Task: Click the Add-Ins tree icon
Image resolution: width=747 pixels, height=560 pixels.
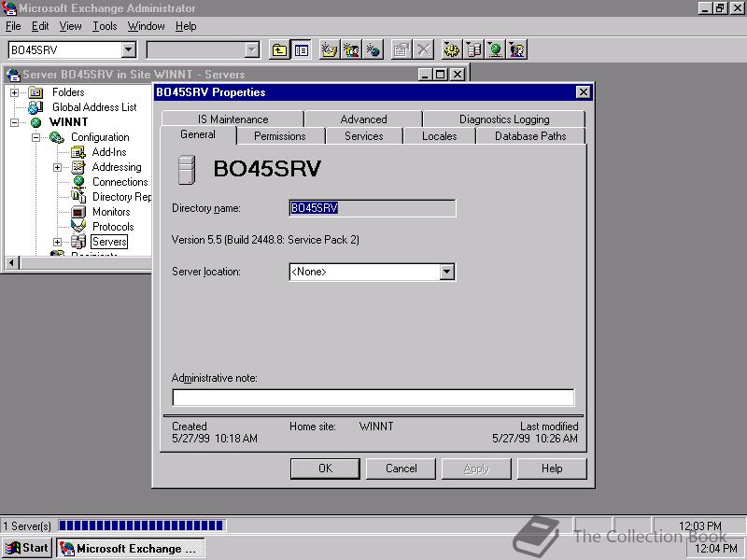Action: [78, 152]
